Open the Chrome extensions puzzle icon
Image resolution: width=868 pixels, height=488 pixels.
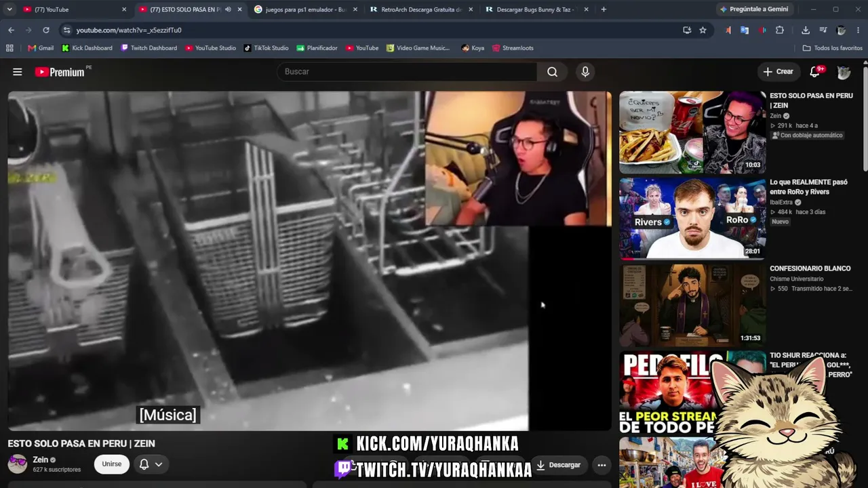point(780,30)
